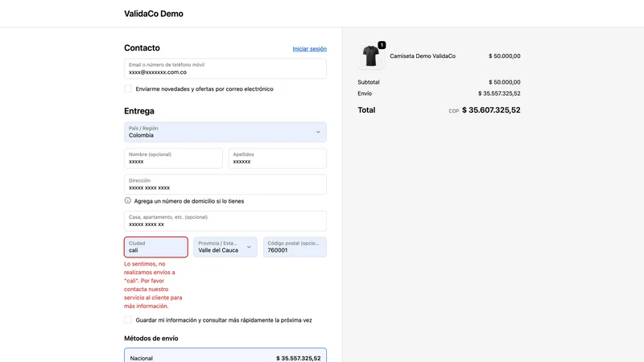The height and width of the screenshot is (362, 644).
Task: Click the Ciudad shipping error message
Action: (153, 285)
